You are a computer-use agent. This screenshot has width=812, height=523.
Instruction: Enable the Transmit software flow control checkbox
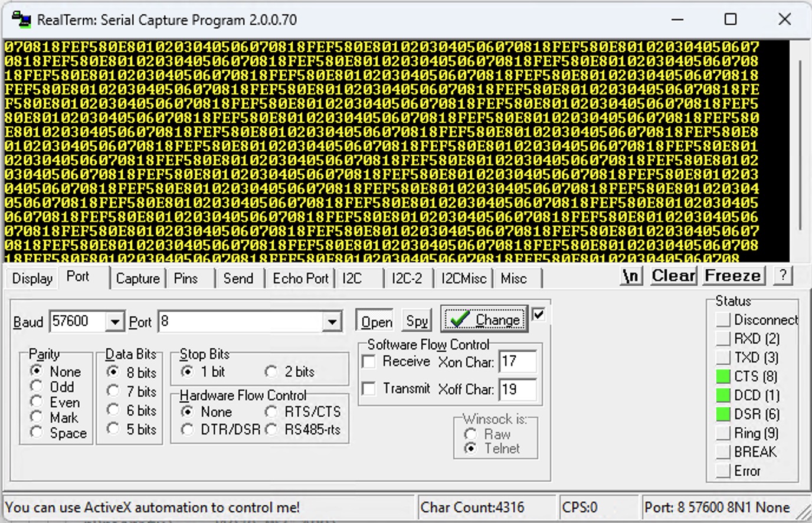[x=369, y=388]
